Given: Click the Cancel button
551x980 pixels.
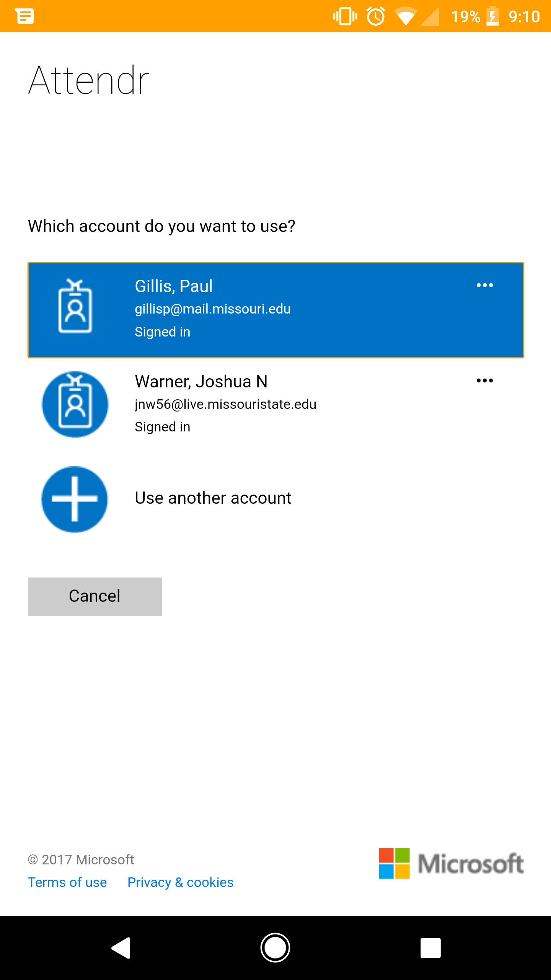Looking at the screenshot, I should tap(95, 597).
